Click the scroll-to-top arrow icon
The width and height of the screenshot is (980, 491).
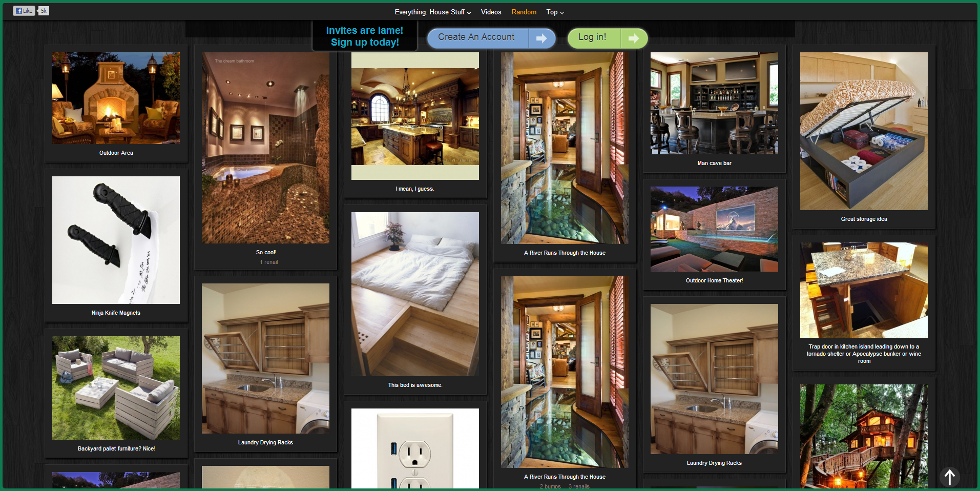tap(949, 477)
